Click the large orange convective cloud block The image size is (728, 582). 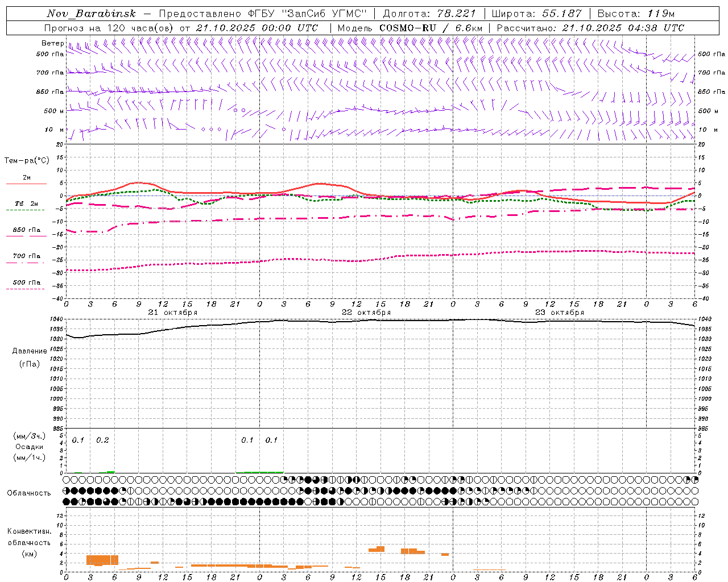point(102,560)
